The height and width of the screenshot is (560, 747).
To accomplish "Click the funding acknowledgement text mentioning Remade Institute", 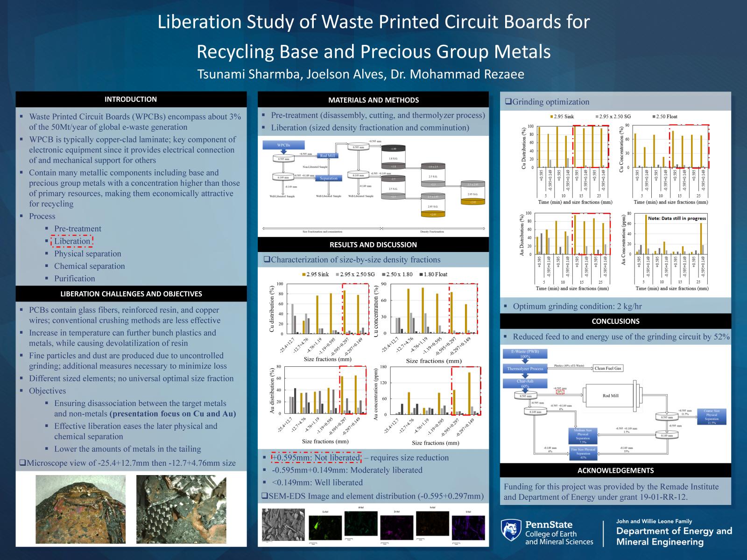I will click(612, 492).
